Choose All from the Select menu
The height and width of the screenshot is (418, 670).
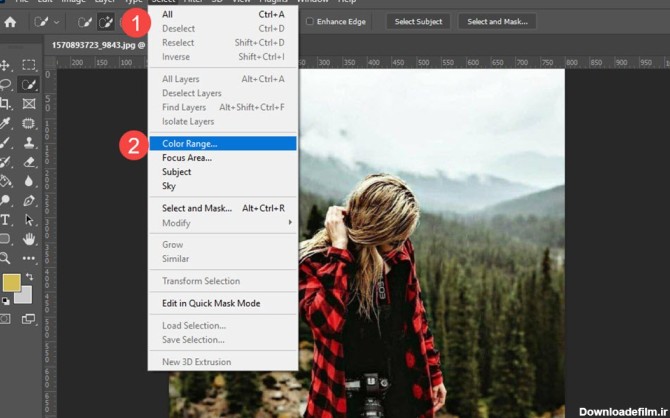pyautogui.click(x=223, y=14)
